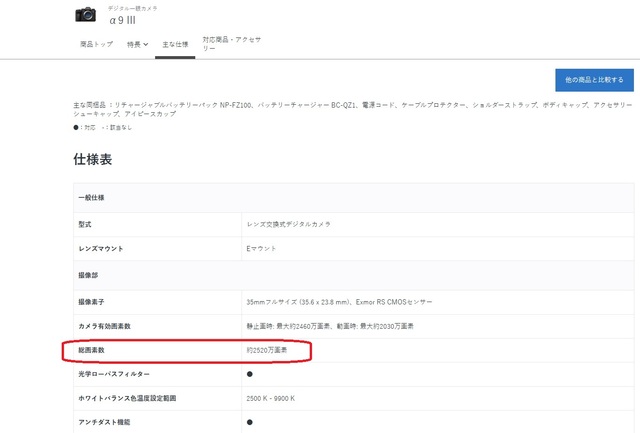Click the カメラ有効画素数 row label

point(106,326)
